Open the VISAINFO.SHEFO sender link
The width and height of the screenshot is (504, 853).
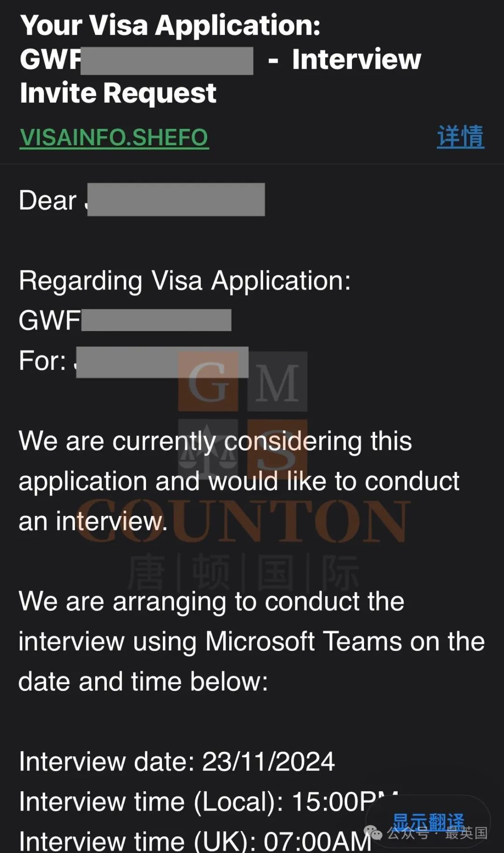(x=114, y=138)
